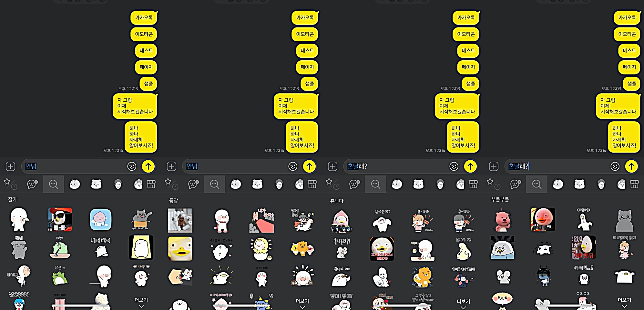
Task: Send the 안녕 message in 잘가 panel
Action: click(148, 166)
